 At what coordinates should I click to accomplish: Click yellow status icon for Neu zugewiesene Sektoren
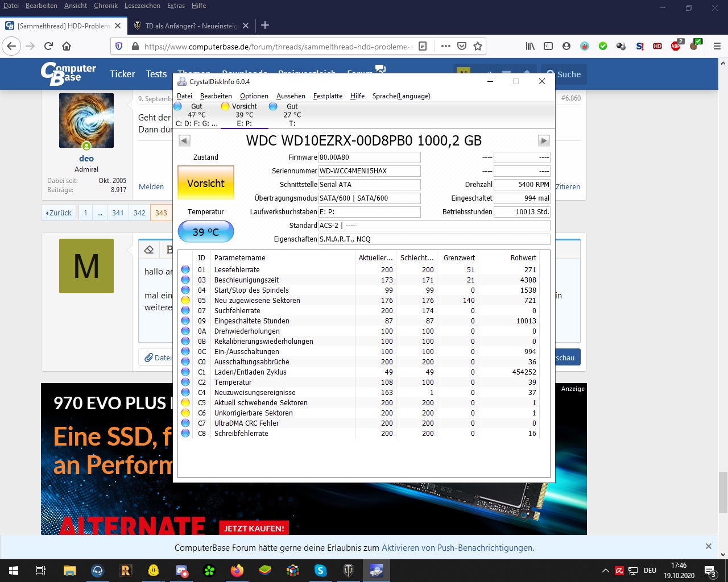(185, 301)
